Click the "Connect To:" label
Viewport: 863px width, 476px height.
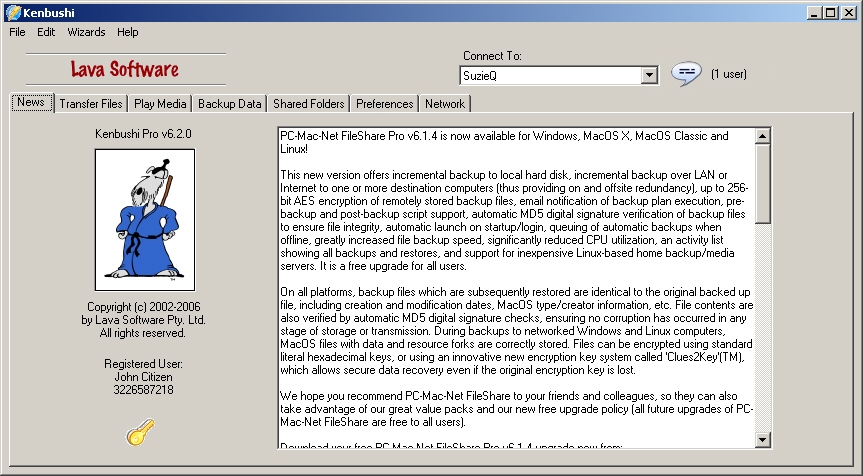click(x=492, y=56)
